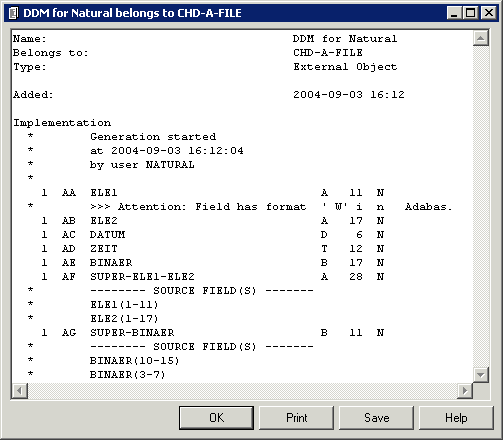The width and height of the screenshot is (503, 440).
Task: Click the horizontal scrollbar right arrow
Action: coord(465,390)
